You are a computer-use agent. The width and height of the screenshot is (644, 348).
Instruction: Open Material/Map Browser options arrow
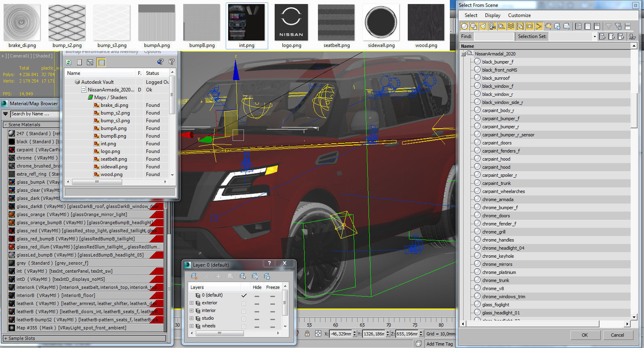[6, 114]
